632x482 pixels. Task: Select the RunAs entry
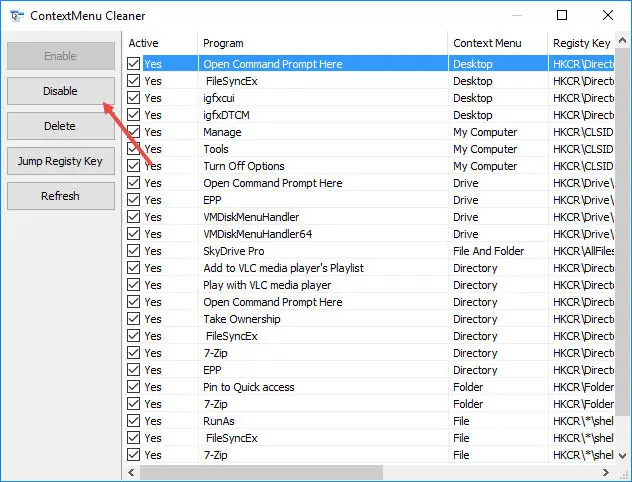coord(219,421)
